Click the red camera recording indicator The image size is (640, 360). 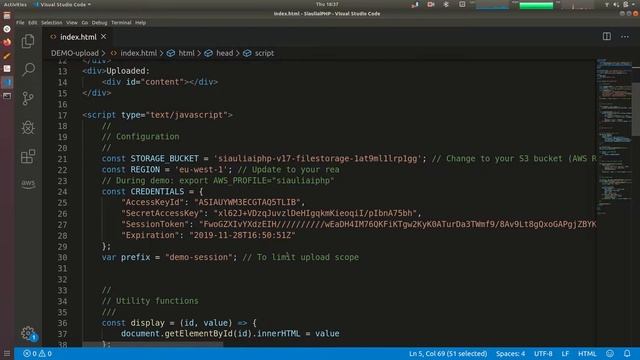[431, 4]
